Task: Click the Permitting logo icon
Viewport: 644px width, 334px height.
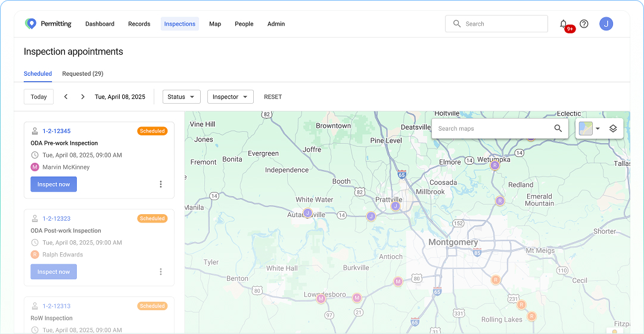Action: click(x=30, y=24)
